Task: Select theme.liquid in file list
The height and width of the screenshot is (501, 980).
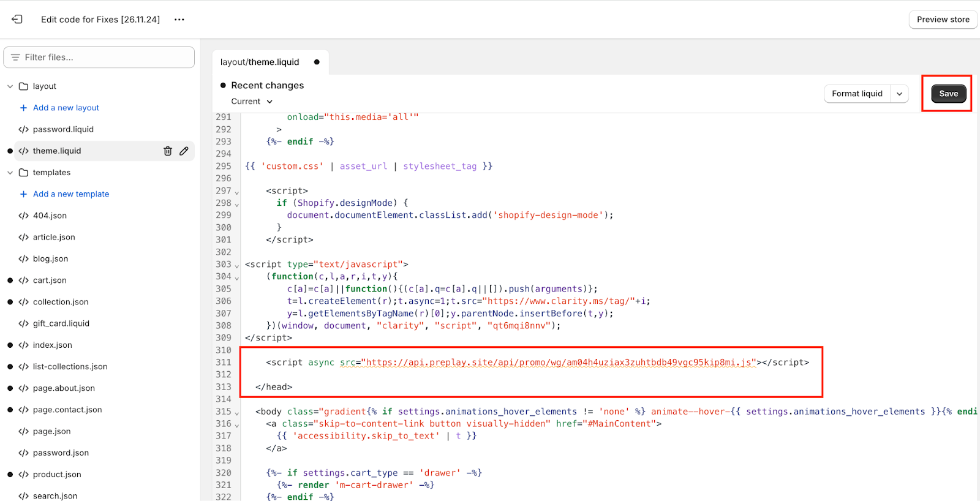Action: coord(57,151)
